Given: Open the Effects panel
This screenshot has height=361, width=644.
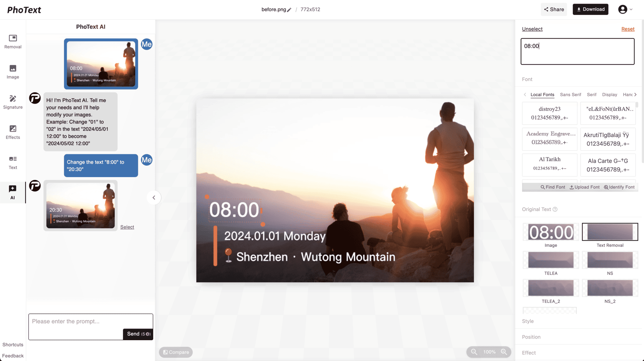Looking at the screenshot, I should (13, 132).
